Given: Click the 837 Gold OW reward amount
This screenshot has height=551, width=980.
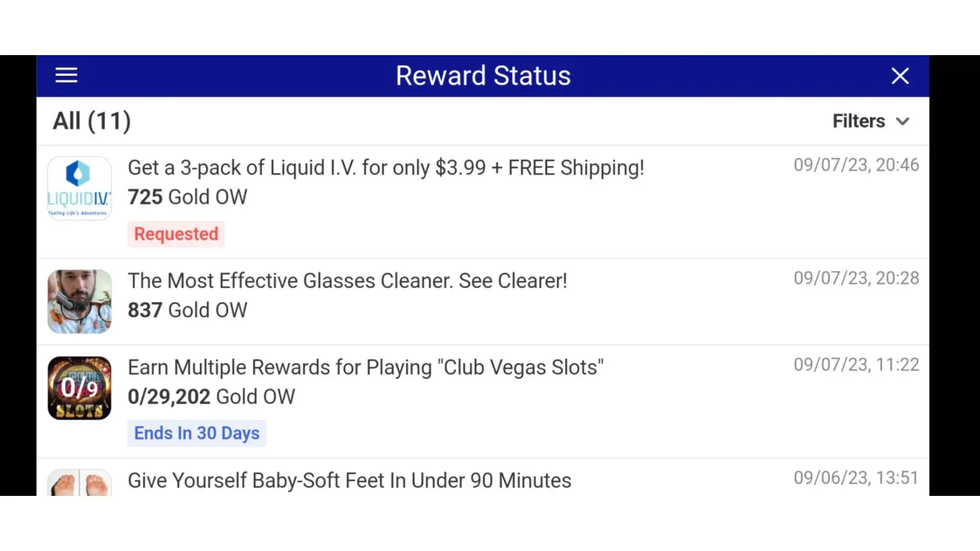Looking at the screenshot, I should [x=187, y=310].
